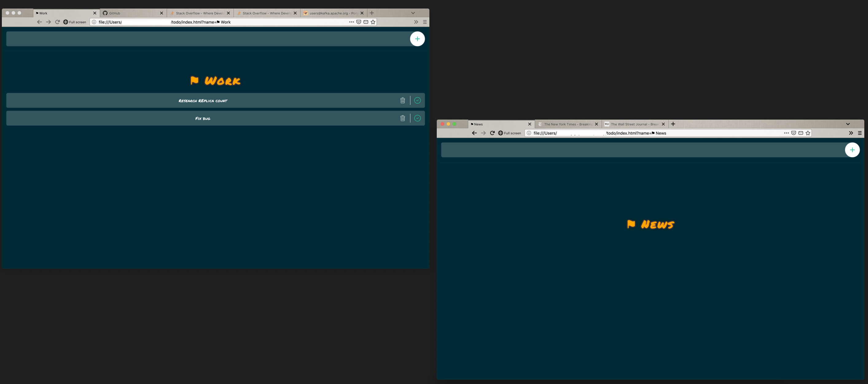
Task: Close The Wall Street Journal tab
Action: (x=663, y=124)
